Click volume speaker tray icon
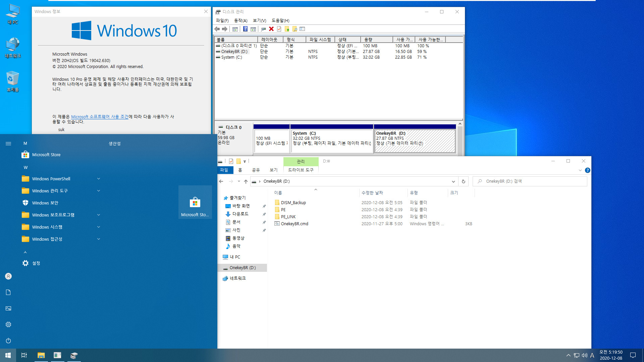The image size is (644, 362). click(584, 355)
